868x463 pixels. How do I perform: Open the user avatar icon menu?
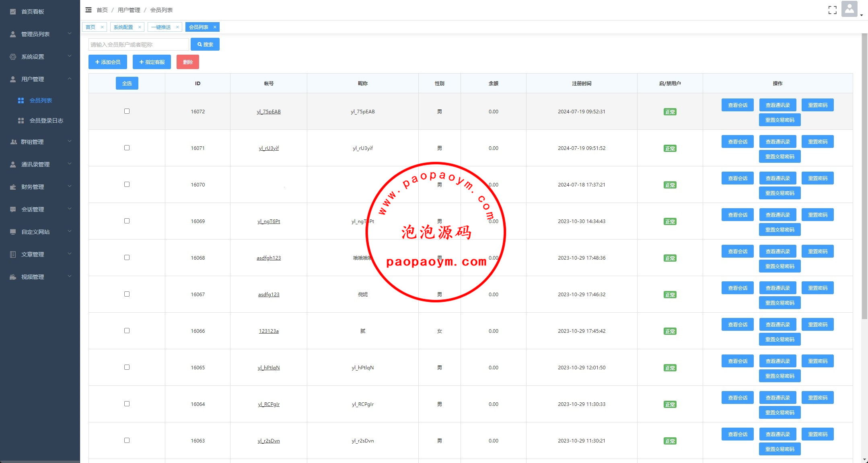(849, 9)
